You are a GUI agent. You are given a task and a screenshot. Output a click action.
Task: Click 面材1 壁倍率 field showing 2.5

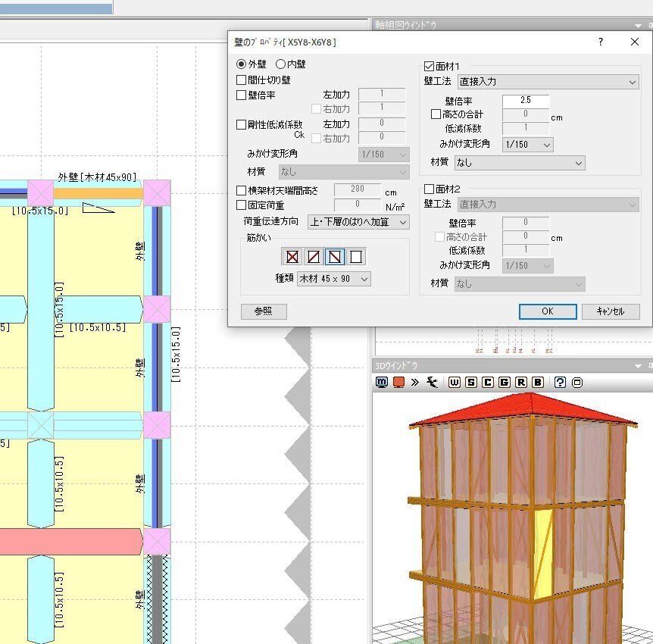coord(526,101)
